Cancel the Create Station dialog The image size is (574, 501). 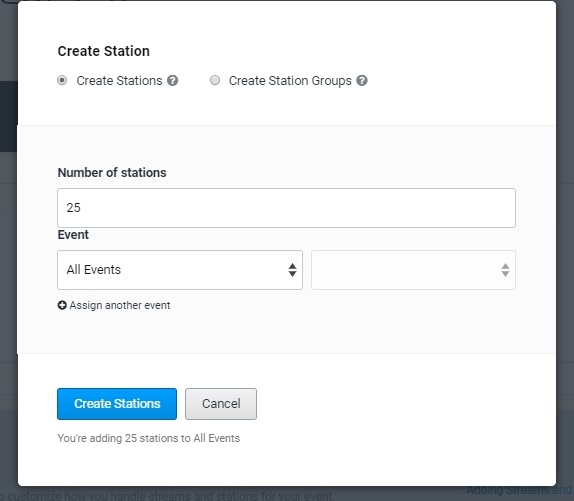[x=221, y=404]
